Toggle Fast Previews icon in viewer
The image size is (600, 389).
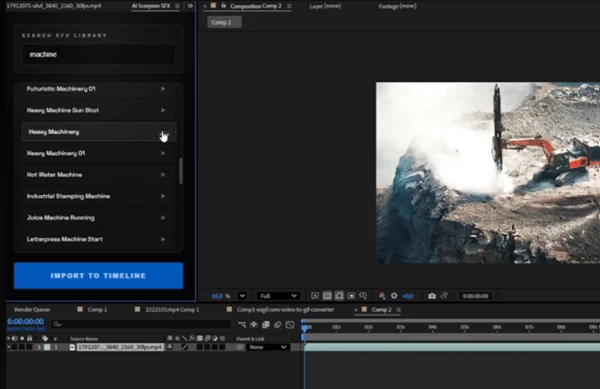[x=315, y=296]
